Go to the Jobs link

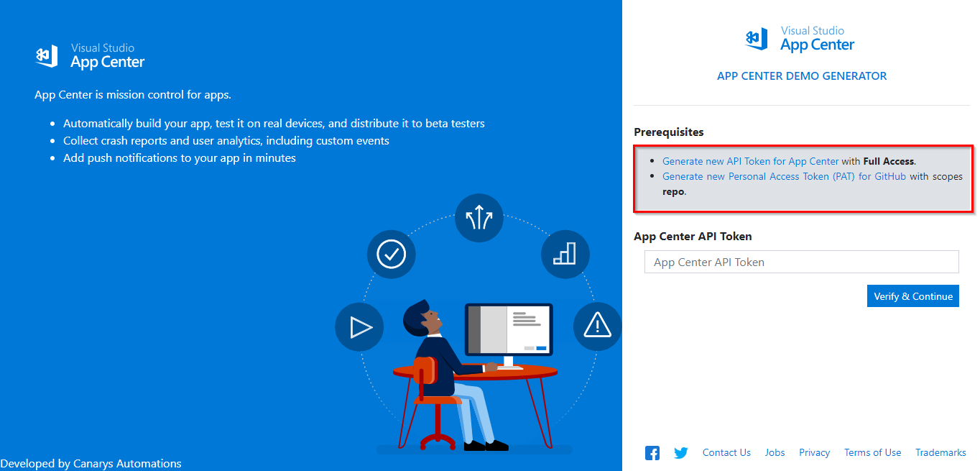click(775, 452)
